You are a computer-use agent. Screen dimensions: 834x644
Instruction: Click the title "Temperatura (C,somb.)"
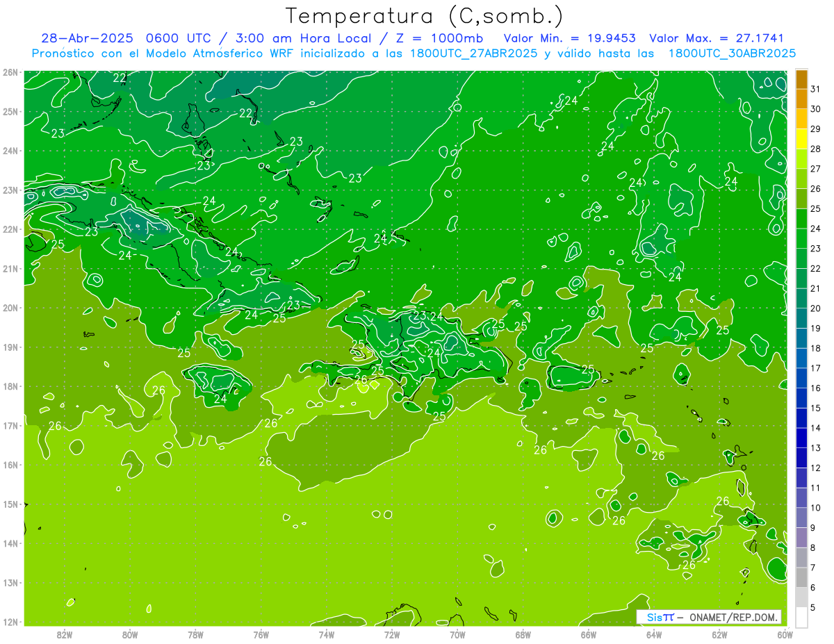pos(424,16)
